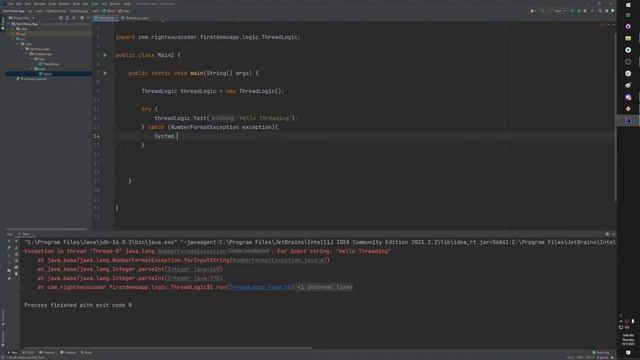Switch to the ThreadLogic.java editor tab
This screenshot has width=640, height=360.
coord(135,18)
